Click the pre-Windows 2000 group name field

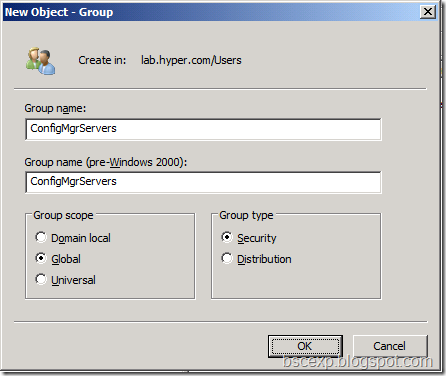[x=203, y=182]
